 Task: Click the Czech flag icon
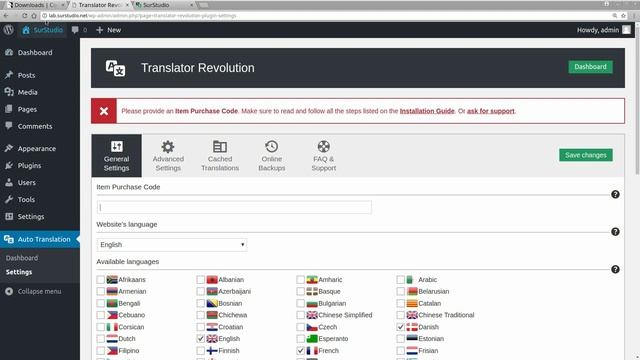[x=312, y=327]
